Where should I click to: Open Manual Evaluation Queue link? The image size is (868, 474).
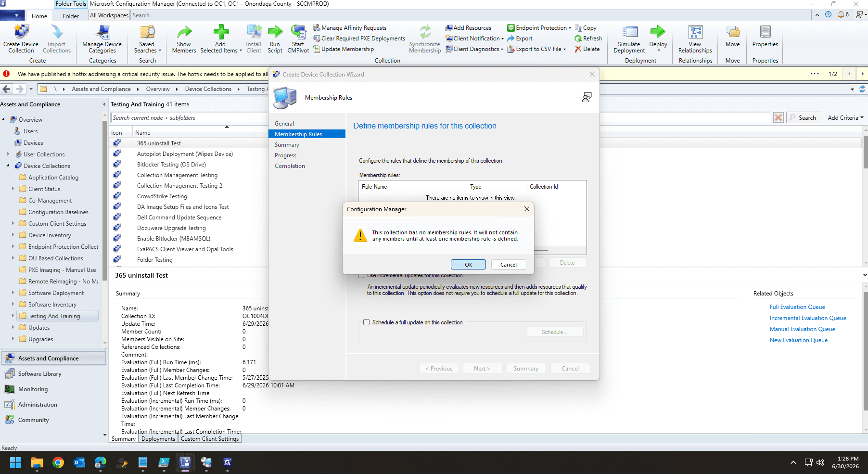(x=802, y=329)
